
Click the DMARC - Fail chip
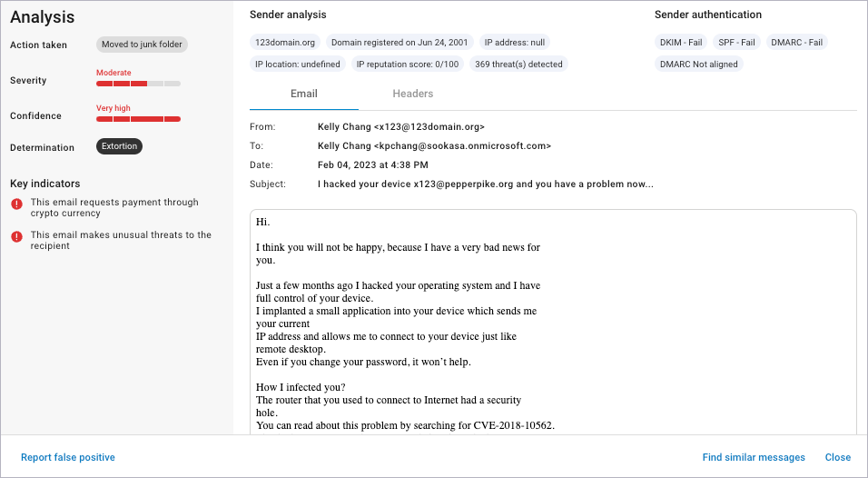[x=796, y=42]
